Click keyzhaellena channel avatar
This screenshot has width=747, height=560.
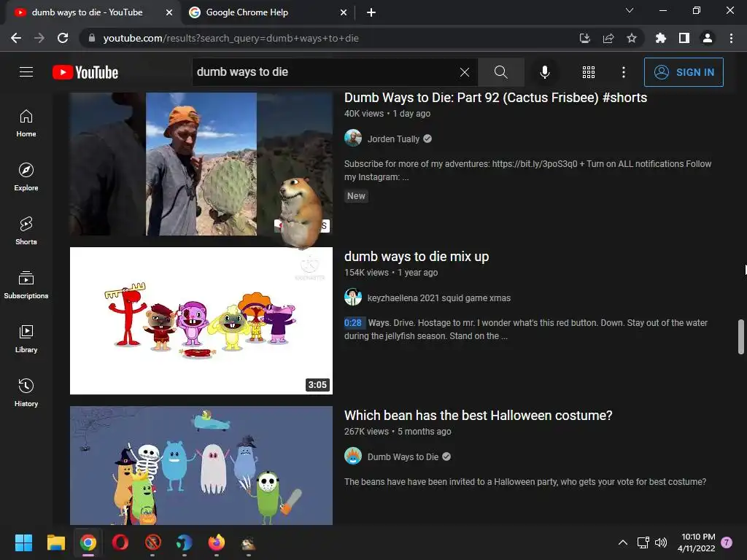pos(353,297)
